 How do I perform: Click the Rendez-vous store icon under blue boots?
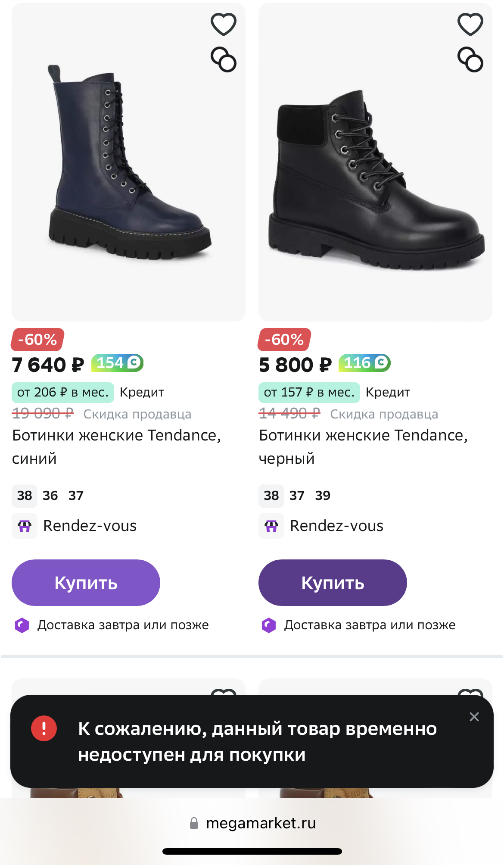[25, 526]
